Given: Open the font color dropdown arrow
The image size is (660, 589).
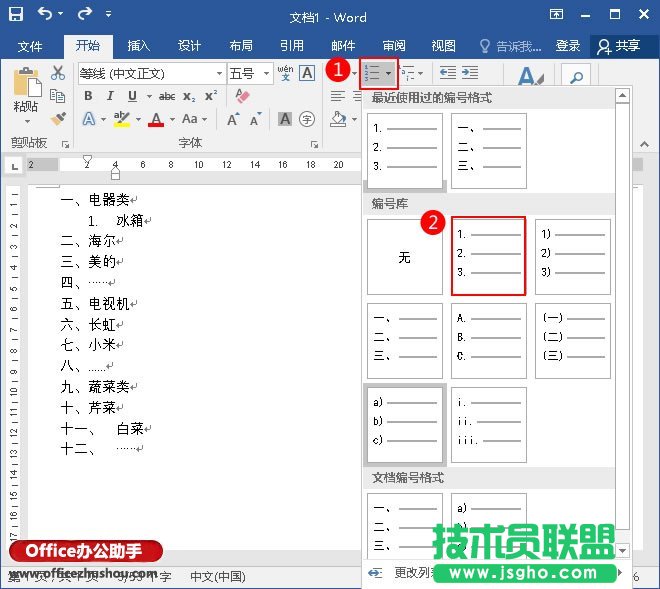Looking at the screenshot, I should (172, 120).
